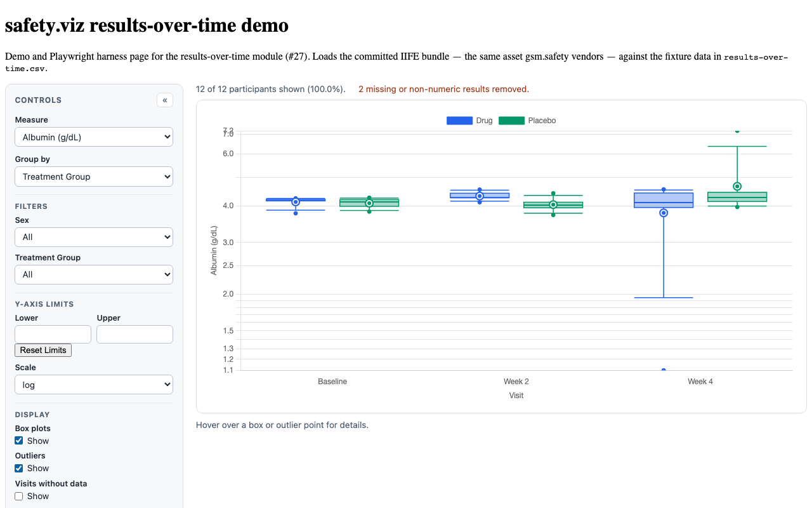
Task: Click the Upper y-axis limit input
Action: pos(134,335)
